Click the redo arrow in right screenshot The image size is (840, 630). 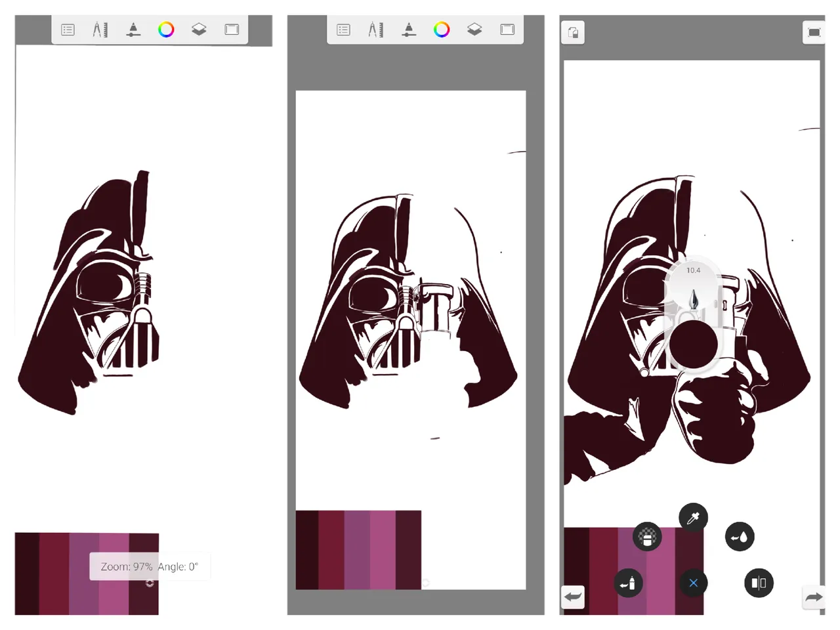[x=814, y=597]
